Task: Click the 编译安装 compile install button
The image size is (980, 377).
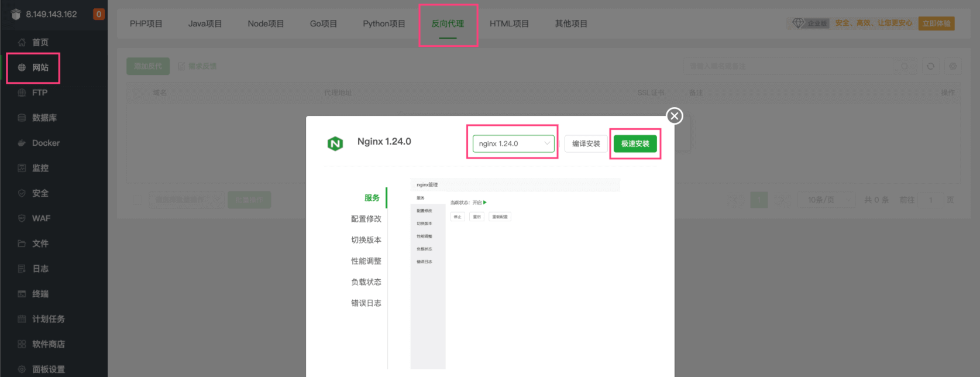Action: point(586,143)
